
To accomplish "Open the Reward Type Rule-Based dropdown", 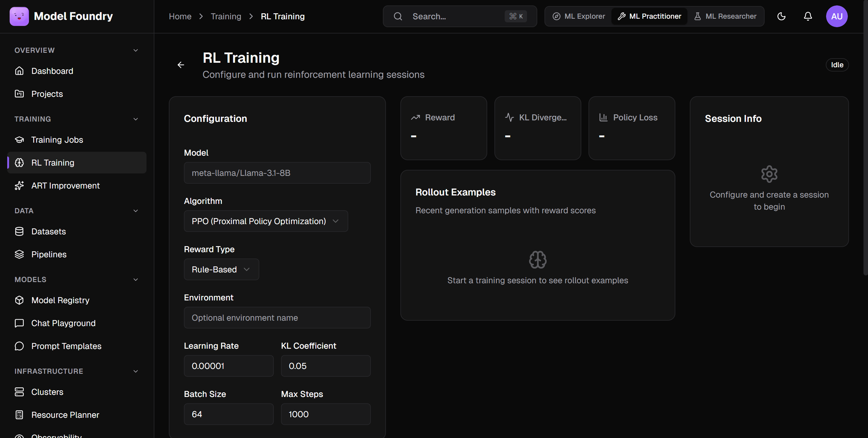I will point(221,269).
